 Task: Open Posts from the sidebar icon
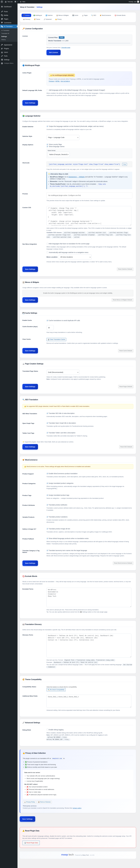click(x=2, y=11)
